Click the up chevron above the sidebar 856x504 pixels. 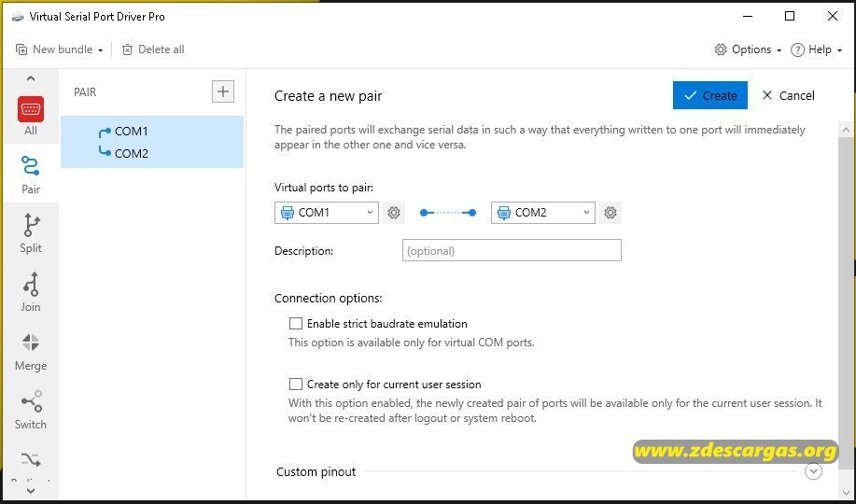(x=31, y=78)
